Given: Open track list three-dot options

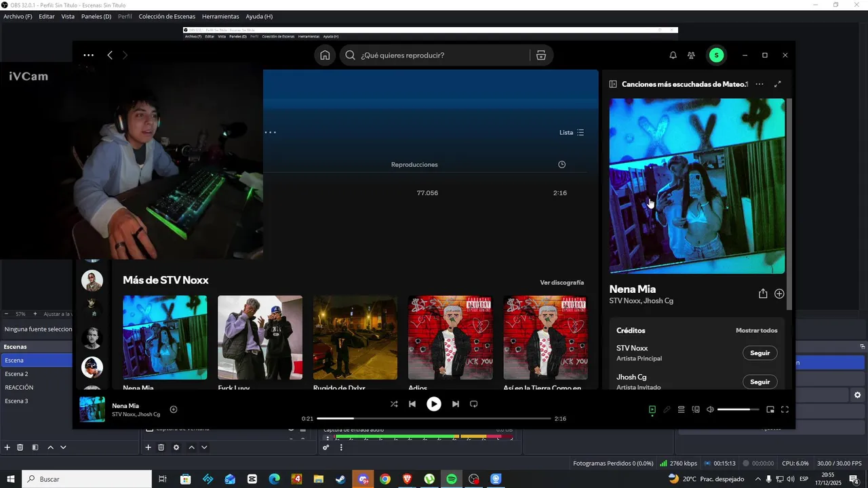Looking at the screenshot, I should pos(271,132).
